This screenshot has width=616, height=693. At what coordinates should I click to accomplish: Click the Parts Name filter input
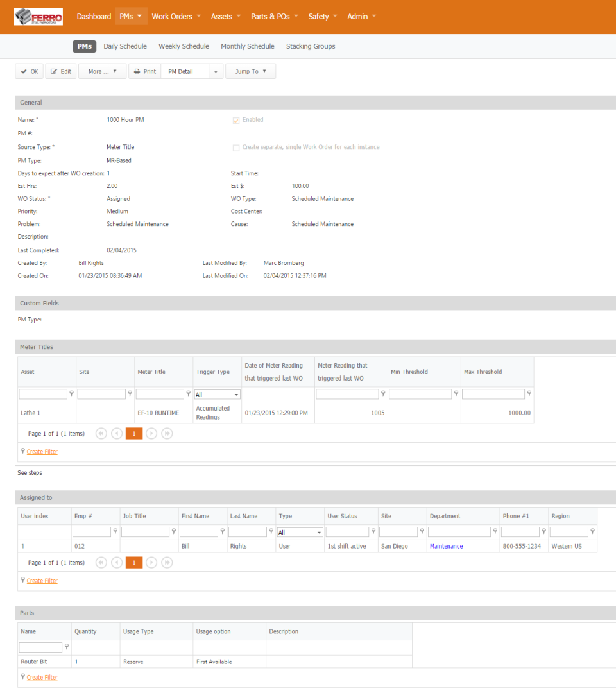point(40,647)
